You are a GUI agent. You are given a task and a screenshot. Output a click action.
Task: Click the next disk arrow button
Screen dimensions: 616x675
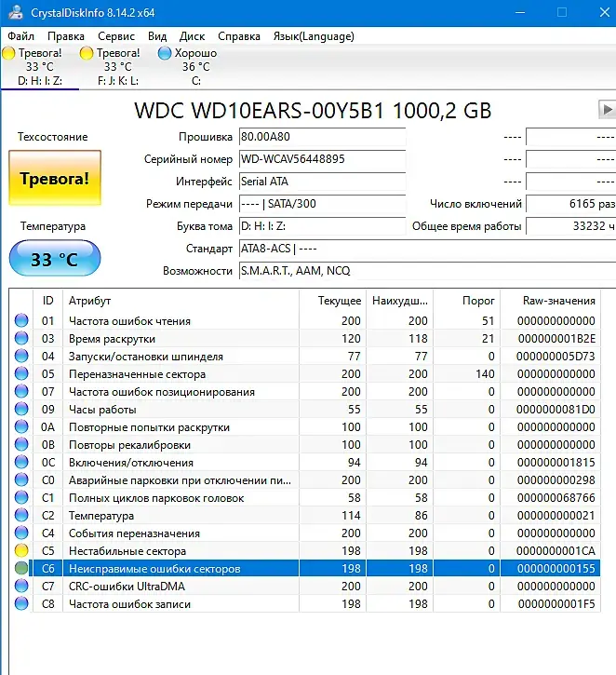pyautogui.click(x=607, y=109)
